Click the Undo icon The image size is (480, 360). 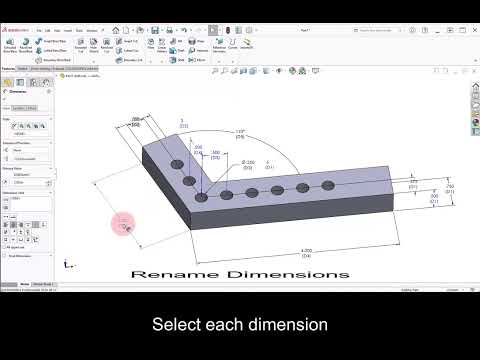pyautogui.click(x=184, y=30)
